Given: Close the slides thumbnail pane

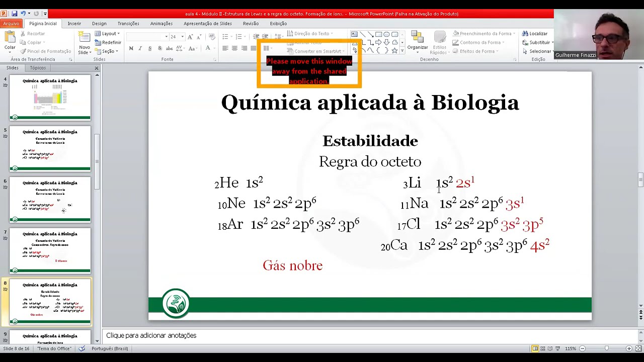Looking at the screenshot, I should [x=97, y=68].
